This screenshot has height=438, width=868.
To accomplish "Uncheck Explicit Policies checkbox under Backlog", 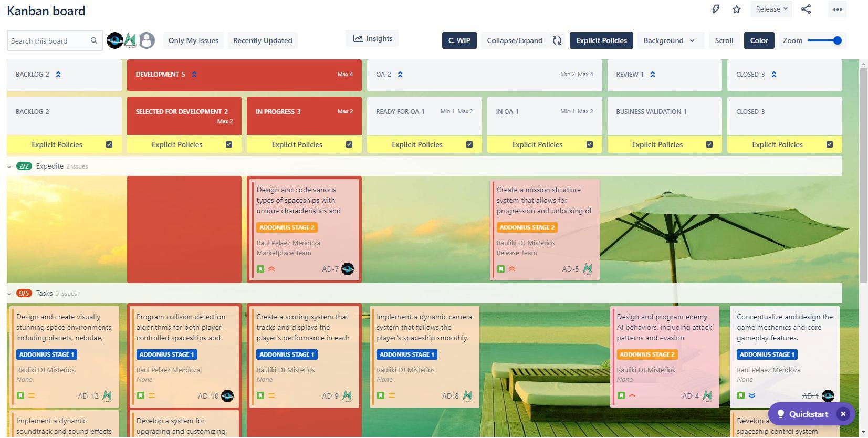I will point(109,144).
